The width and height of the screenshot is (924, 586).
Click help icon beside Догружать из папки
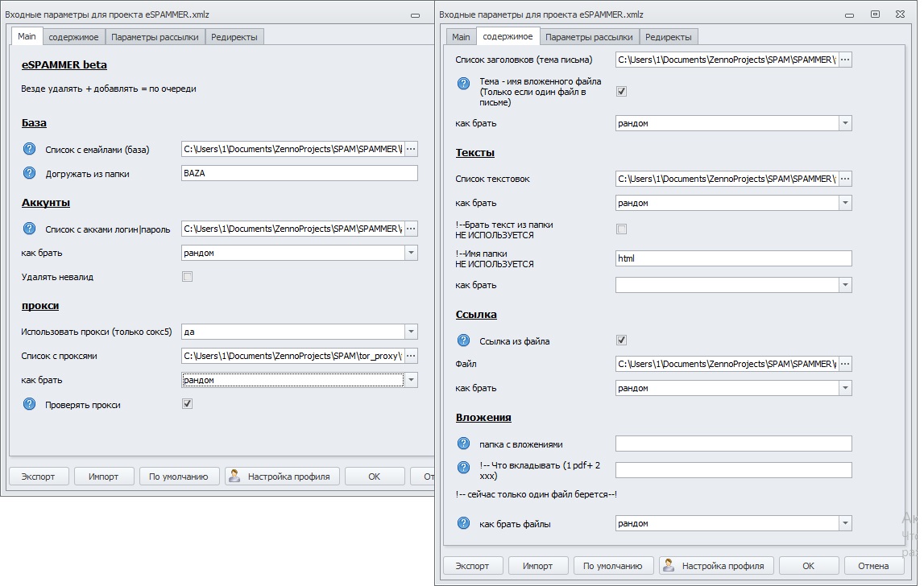point(30,173)
